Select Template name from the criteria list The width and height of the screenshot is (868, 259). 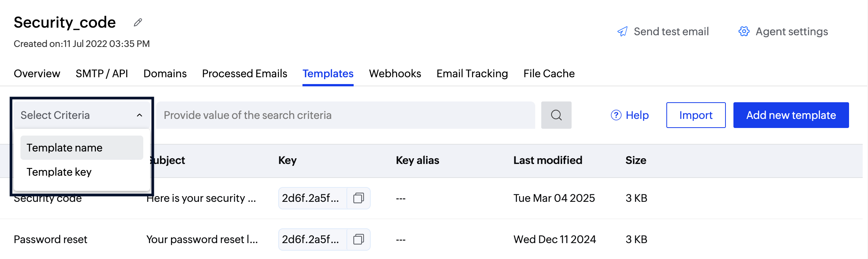(x=64, y=147)
